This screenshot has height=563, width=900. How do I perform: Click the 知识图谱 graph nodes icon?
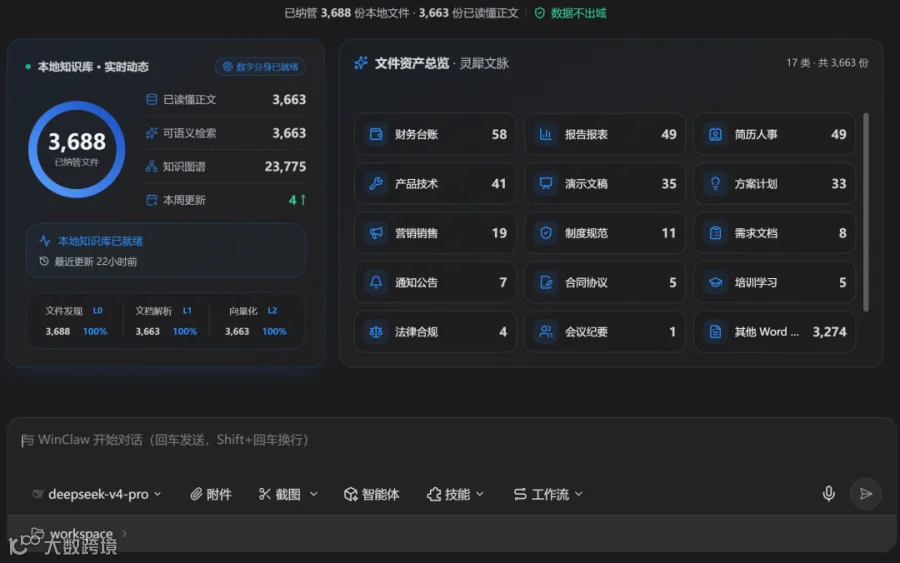point(152,166)
